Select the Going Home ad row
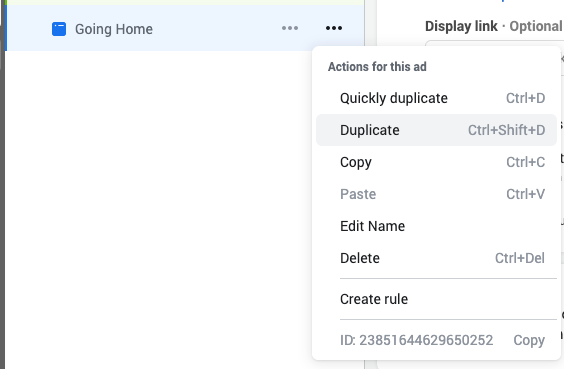 185,28
